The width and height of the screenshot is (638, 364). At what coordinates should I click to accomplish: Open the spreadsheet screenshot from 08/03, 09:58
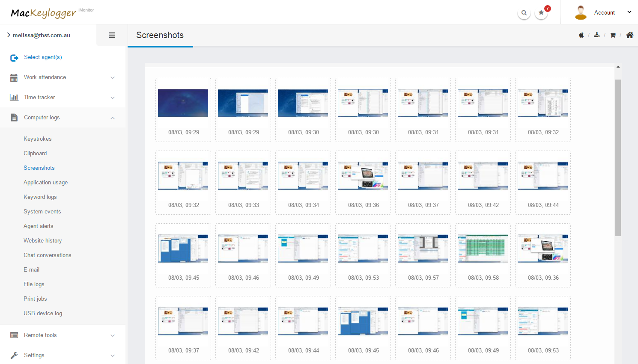click(483, 249)
